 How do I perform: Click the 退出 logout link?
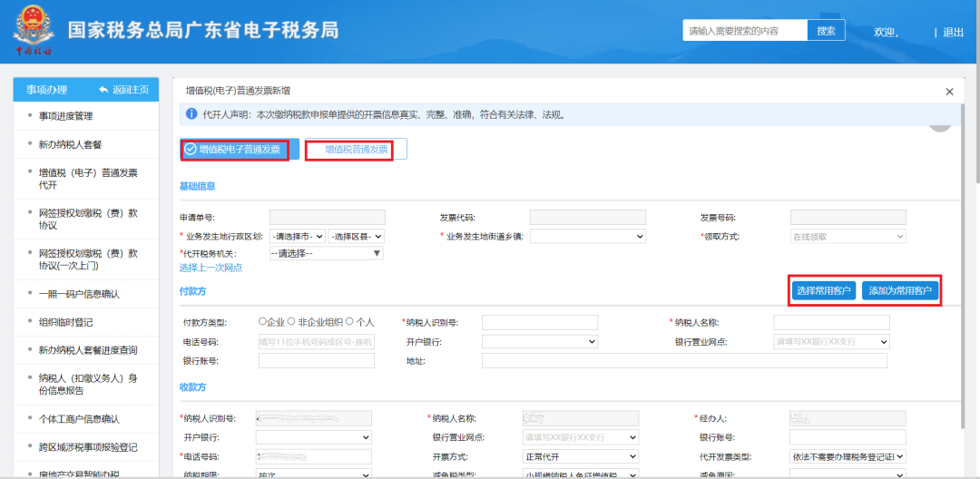click(x=953, y=32)
